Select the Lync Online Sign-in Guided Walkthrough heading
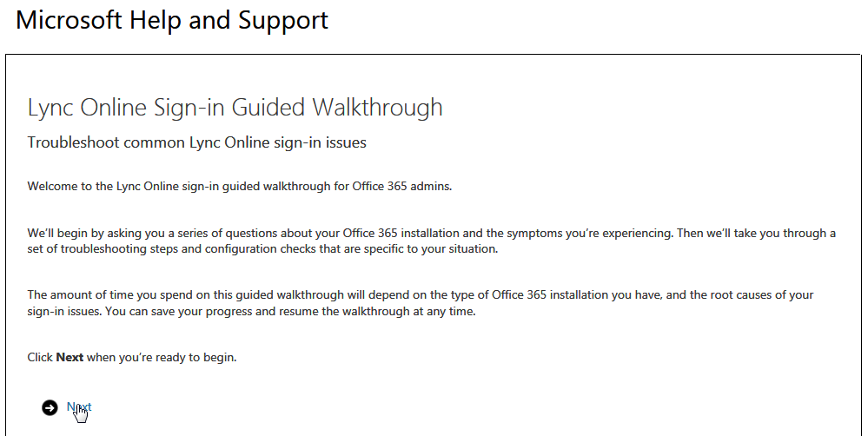868x436 pixels. (235, 108)
